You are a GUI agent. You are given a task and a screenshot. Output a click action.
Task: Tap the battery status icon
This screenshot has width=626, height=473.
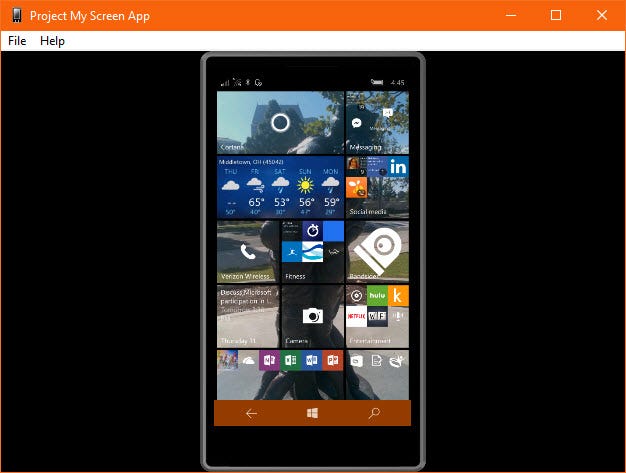coord(377,82)
